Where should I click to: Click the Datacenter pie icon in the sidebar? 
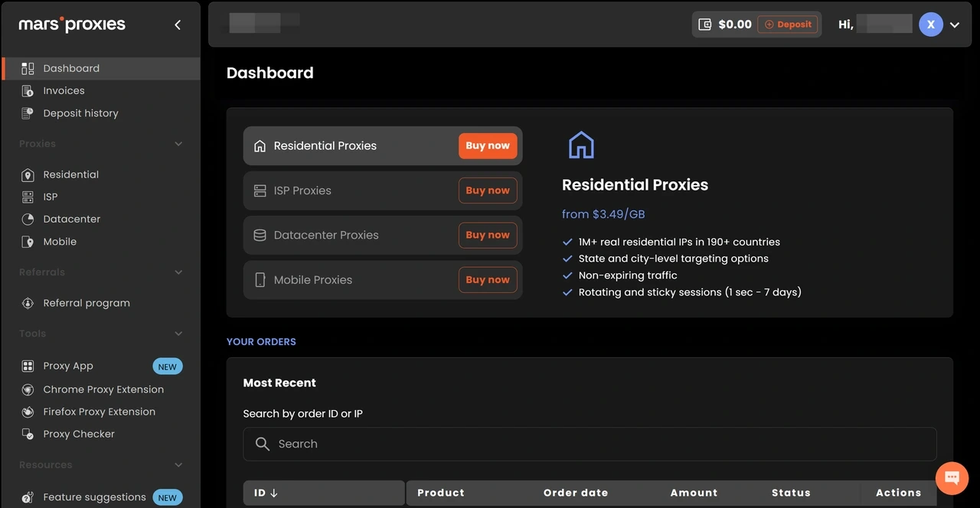tap(28, 219)
